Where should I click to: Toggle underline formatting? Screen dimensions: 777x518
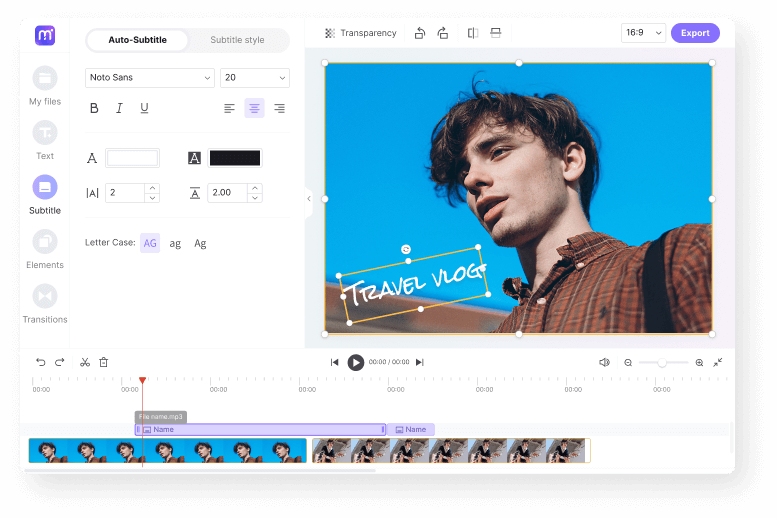(x=144, y=108)
